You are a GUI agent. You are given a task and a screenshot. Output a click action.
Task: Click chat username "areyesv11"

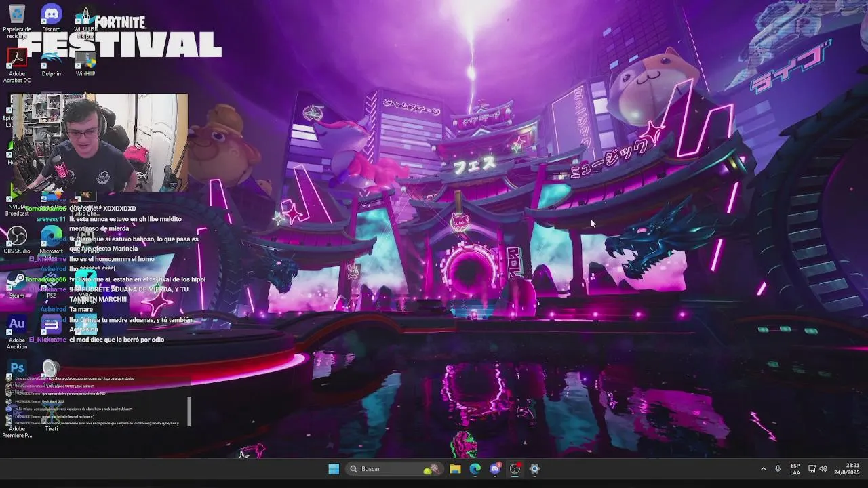tap(51, 219)
